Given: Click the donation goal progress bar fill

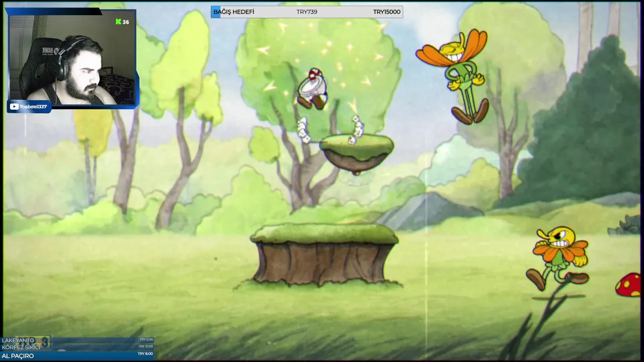Looking at the screenshot, I should [215, 12].
